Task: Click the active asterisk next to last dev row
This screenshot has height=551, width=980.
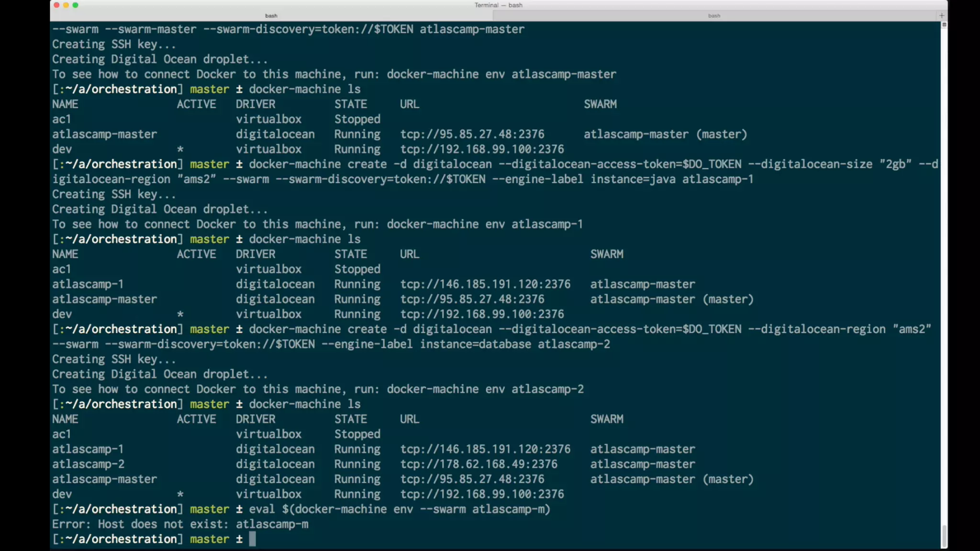Action: 180,494
